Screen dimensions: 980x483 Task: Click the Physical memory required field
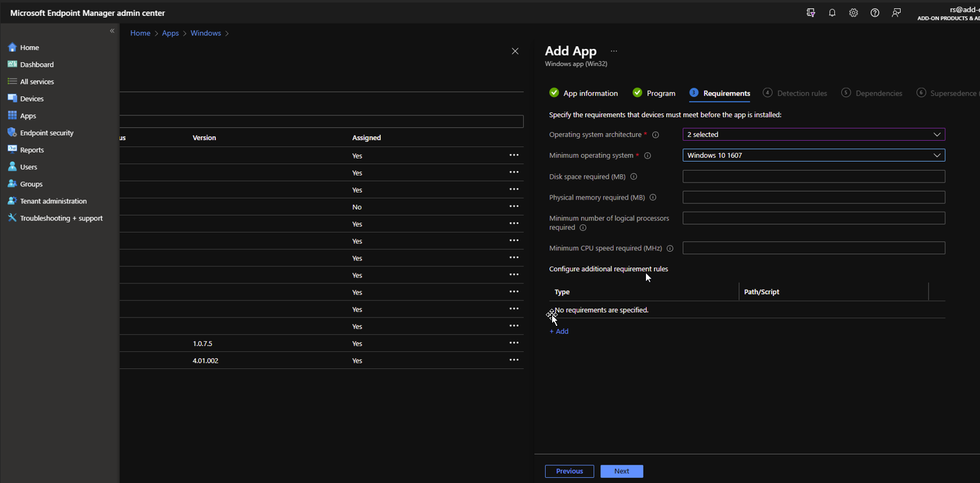(x=814, y=197)
